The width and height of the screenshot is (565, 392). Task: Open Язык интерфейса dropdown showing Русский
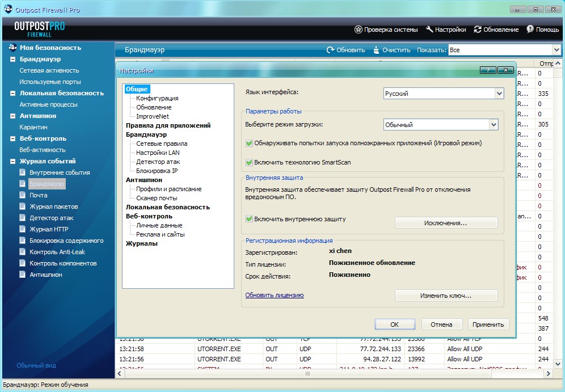(444, 94)
